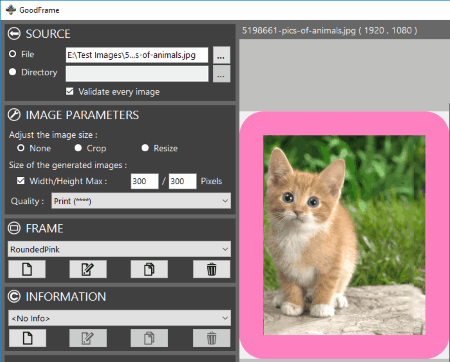Click the 'Adjust the image size :' label
The height and width of the screenshot is (362, 450).
coord(53,135)
